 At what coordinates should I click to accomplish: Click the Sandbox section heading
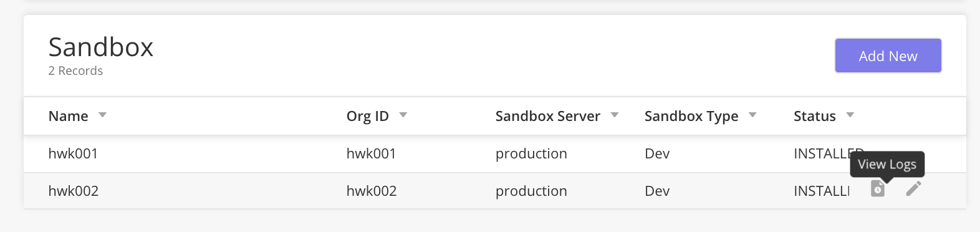[x=101, y=47]
